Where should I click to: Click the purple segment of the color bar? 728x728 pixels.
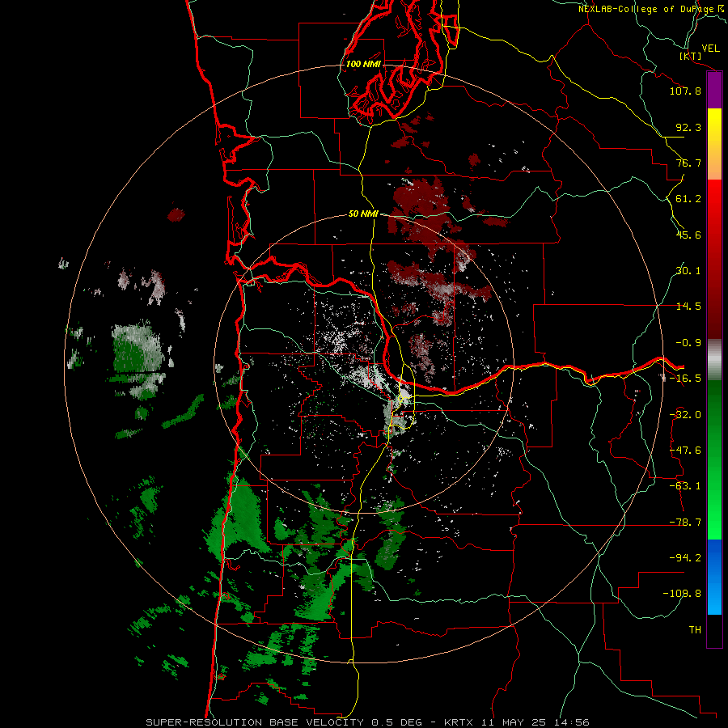[x=714, y=91]
